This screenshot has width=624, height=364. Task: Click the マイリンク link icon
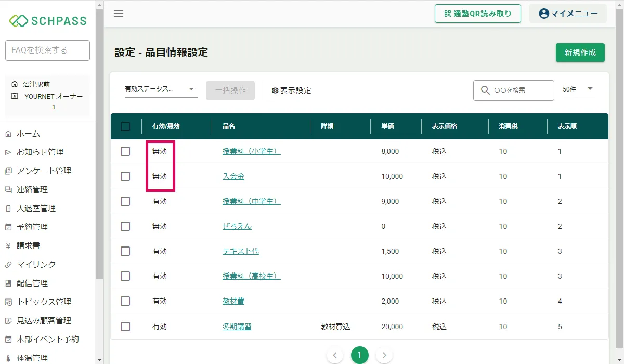[8, 265]
